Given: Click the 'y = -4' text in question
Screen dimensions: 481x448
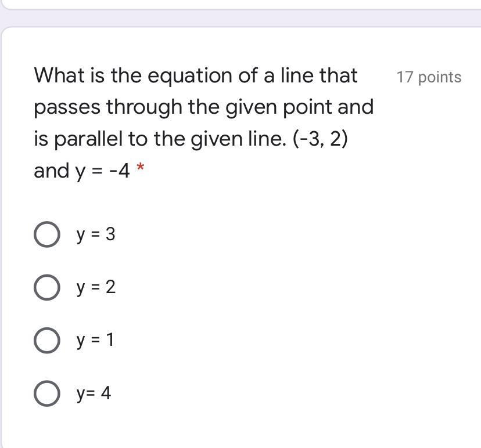Looking at the screenshot, I should [x=103, y=171].
